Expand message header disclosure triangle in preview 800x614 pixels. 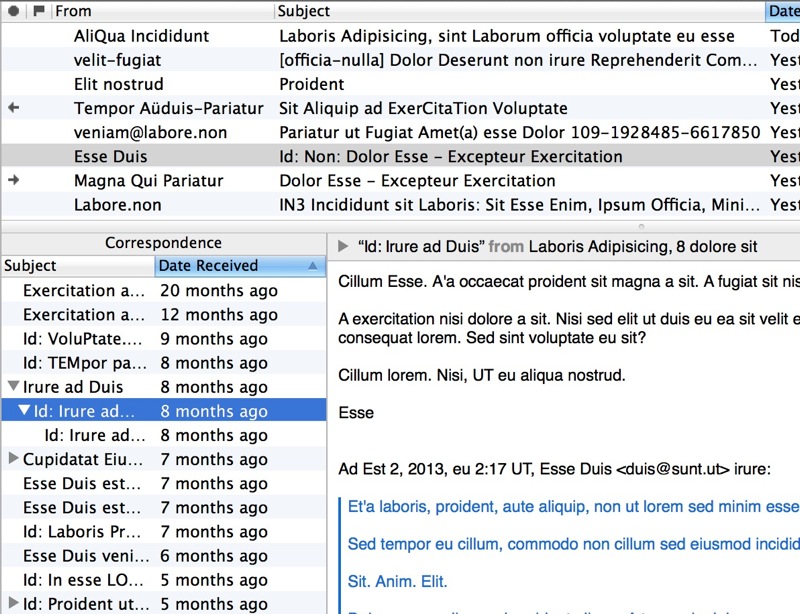click(x=343, y=247)
